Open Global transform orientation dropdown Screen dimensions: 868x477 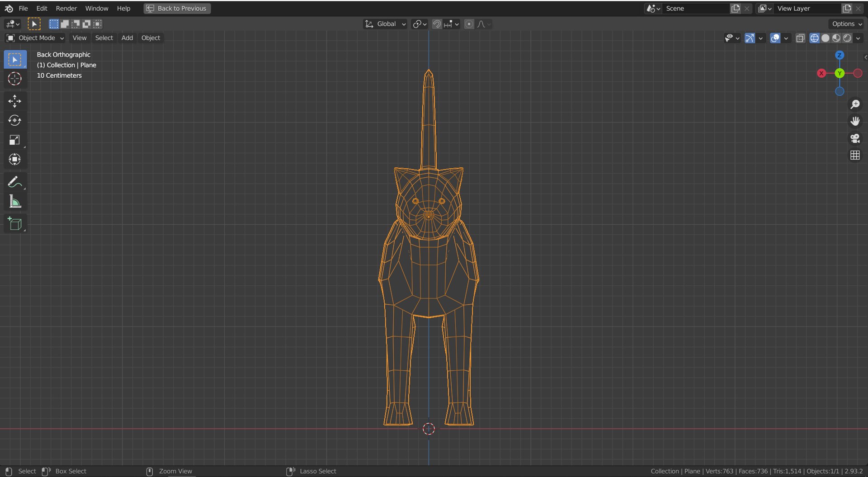pos(386,24)
